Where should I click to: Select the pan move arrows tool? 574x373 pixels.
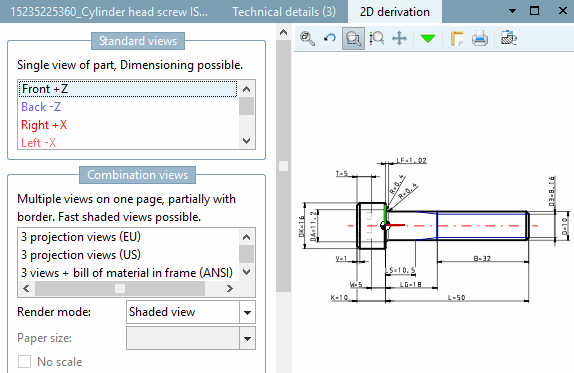point(399,38)
